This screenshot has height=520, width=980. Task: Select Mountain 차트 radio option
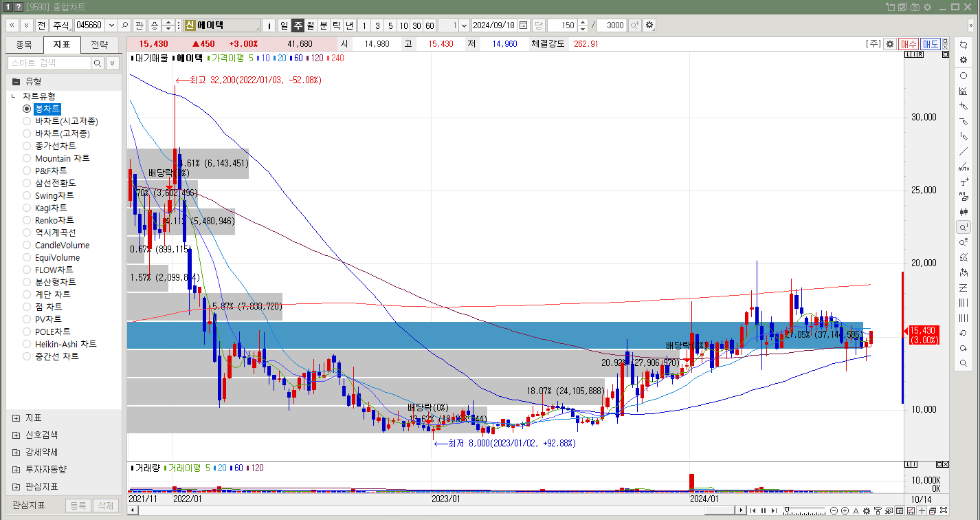point(27,158)
